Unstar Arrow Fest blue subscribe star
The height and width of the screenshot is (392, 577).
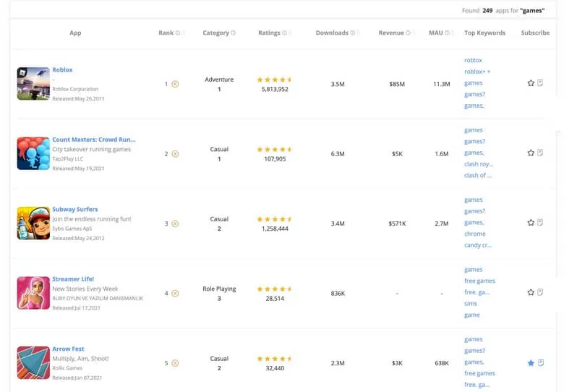[x=531, y=363]
